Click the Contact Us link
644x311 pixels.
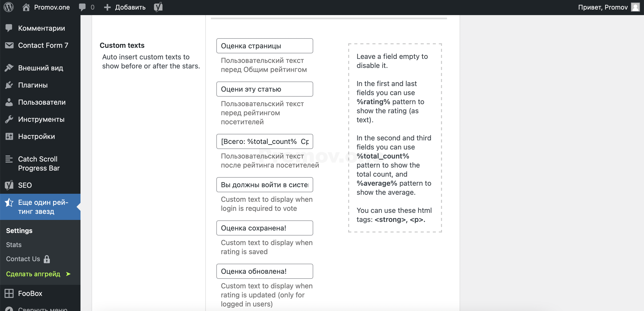tap(23, 259)
